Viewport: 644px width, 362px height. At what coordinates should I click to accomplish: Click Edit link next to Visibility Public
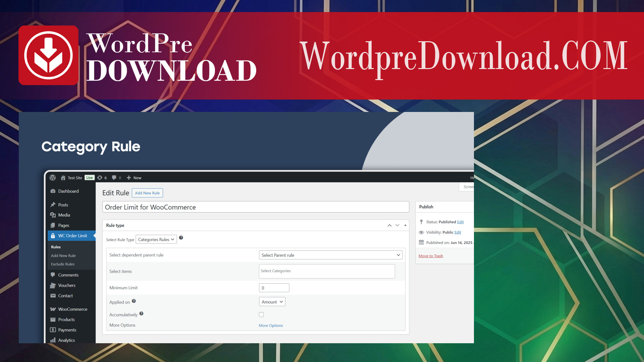458,232
